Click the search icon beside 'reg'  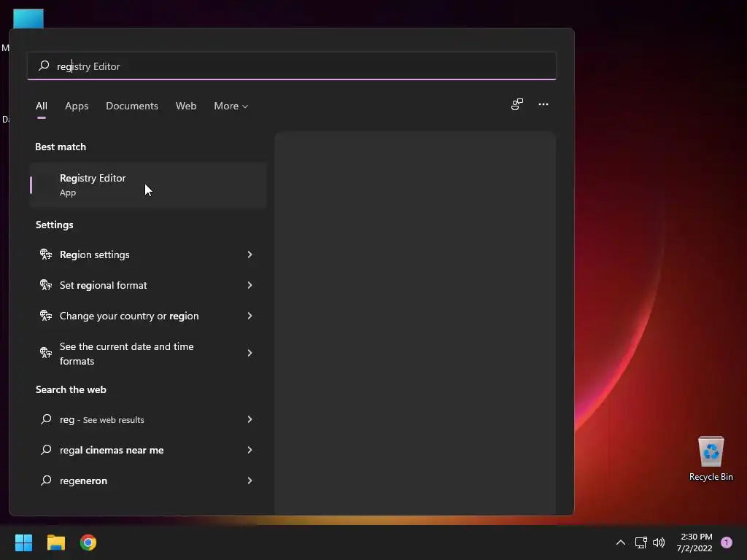pos(46,419)
